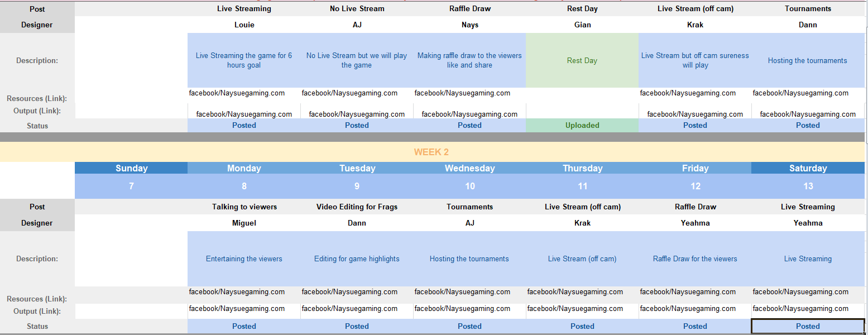The width and height of the screenshot is (868, 335).
Task: Select the Sunday day header cell
Action: point(131,168)
